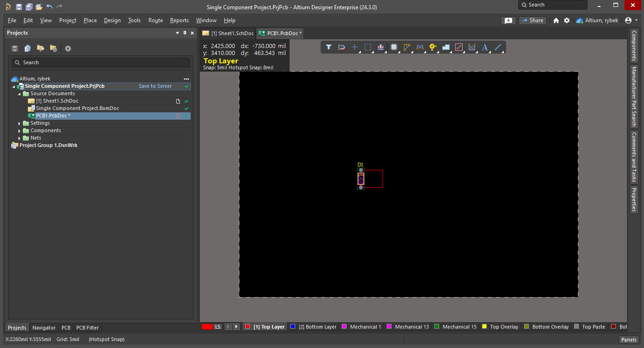
Task: Open the Place menu
Action: coord(90,20)
